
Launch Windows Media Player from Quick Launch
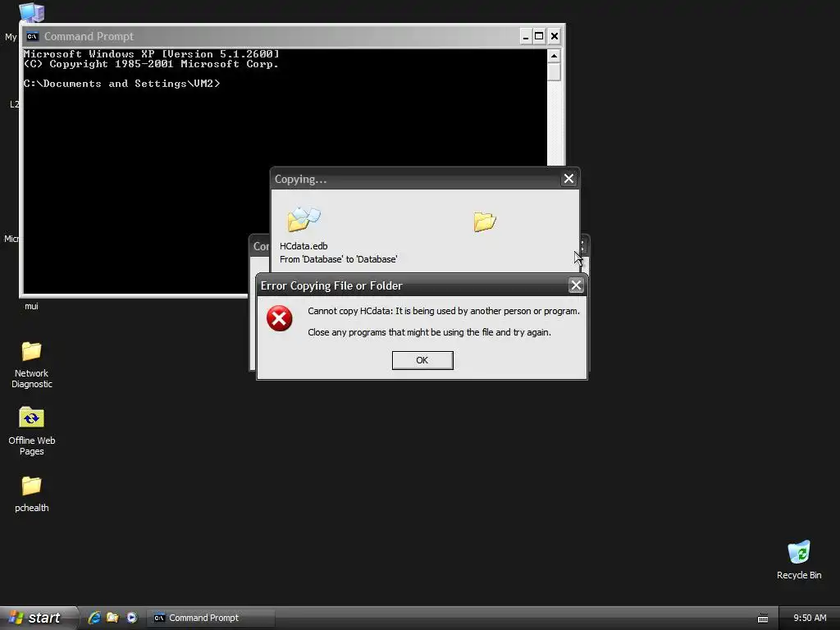click(x=132, y=618)
